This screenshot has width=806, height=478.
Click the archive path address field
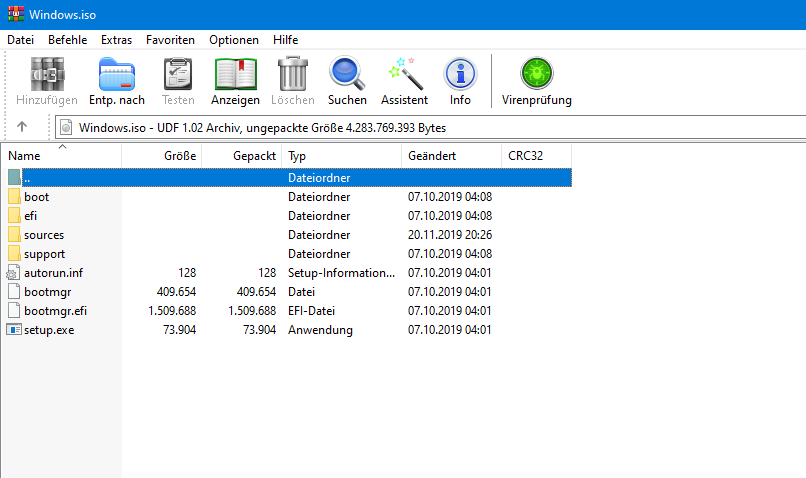pyautogui.click(x=431, y=127)
